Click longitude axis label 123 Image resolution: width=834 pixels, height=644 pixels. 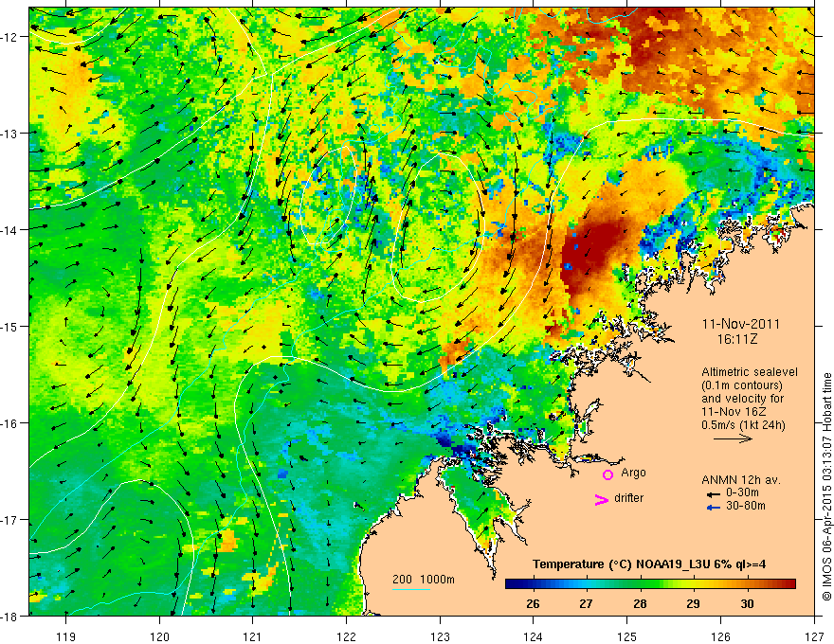pos(440,636)
